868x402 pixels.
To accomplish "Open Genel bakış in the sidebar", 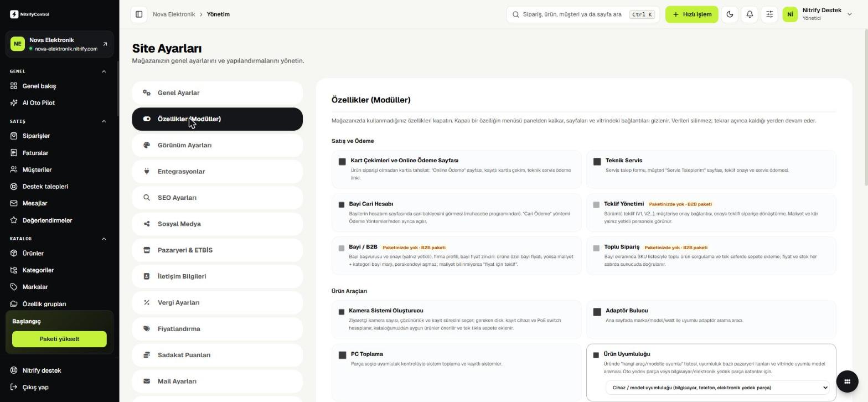I will point(59,86).
